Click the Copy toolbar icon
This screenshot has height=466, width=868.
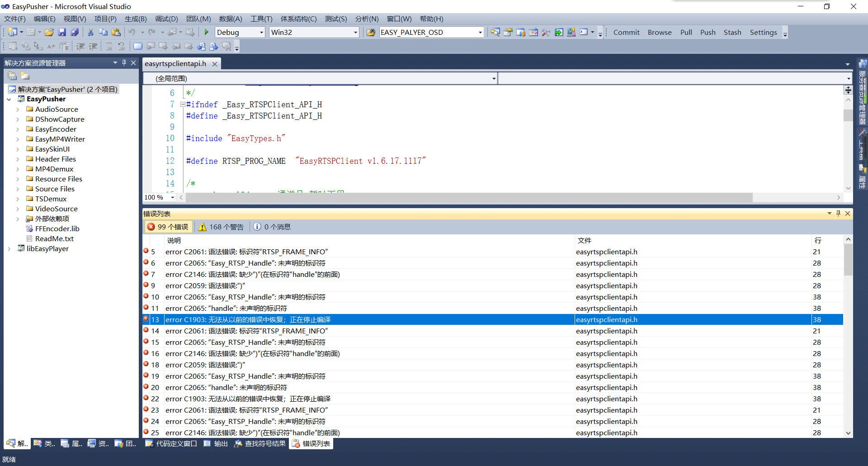(x=103, y=32)
